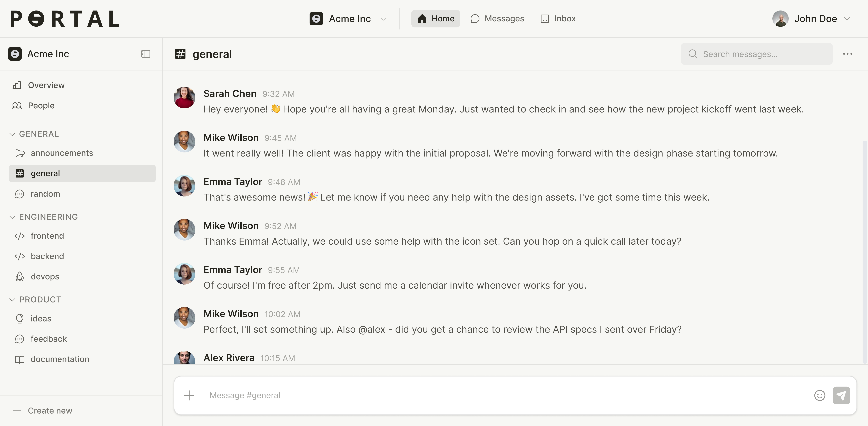Click the emoji picker smiley icon

(x=820, y=395)
